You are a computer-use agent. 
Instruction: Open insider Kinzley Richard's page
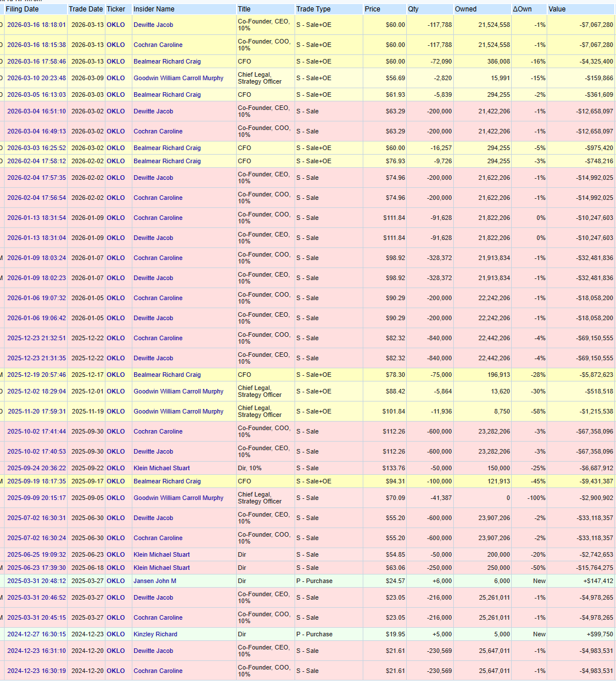click(x=155, y=634)
